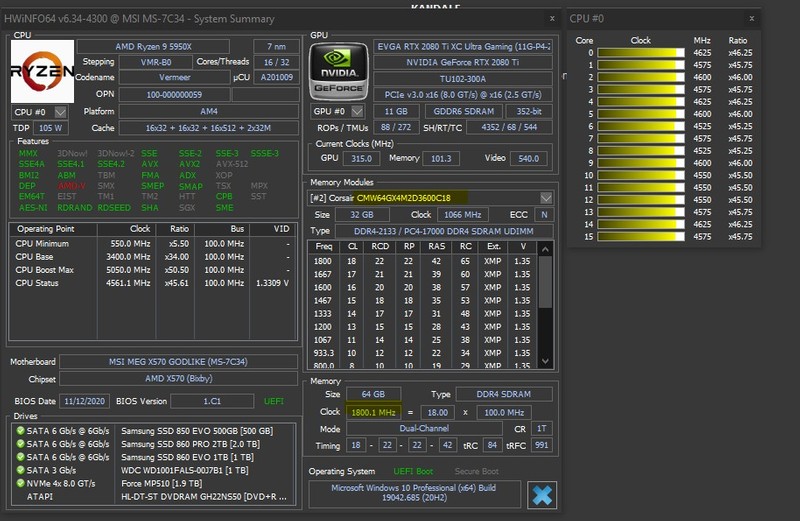
Task: Click the AMD-V feature flag
Action: pyautogui.click(x=71, y=186)
